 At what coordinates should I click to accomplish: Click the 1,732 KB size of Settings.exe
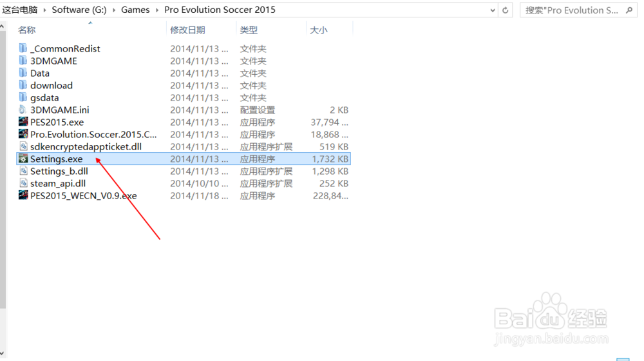(330, 159)
